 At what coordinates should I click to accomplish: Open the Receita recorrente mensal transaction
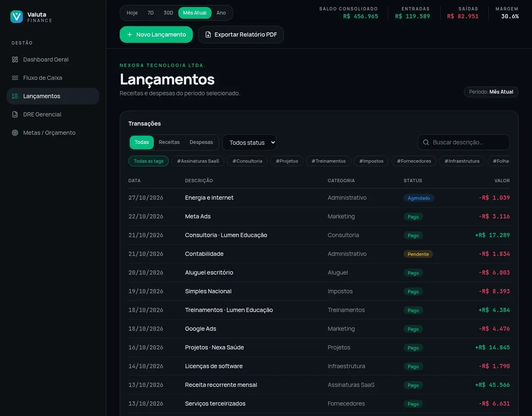click(x=319, y=385)
